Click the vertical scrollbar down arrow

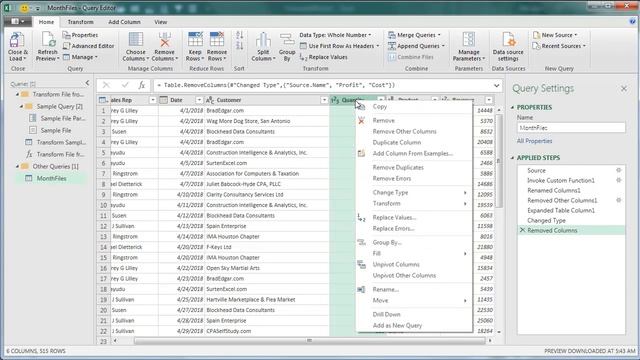tap(499, 332)
